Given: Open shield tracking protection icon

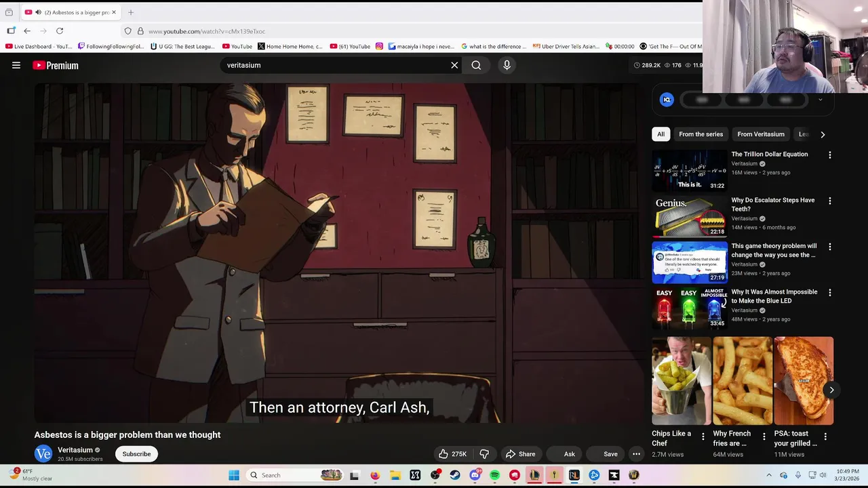Looking at the screenshot, I should click(x=127, y=31).
